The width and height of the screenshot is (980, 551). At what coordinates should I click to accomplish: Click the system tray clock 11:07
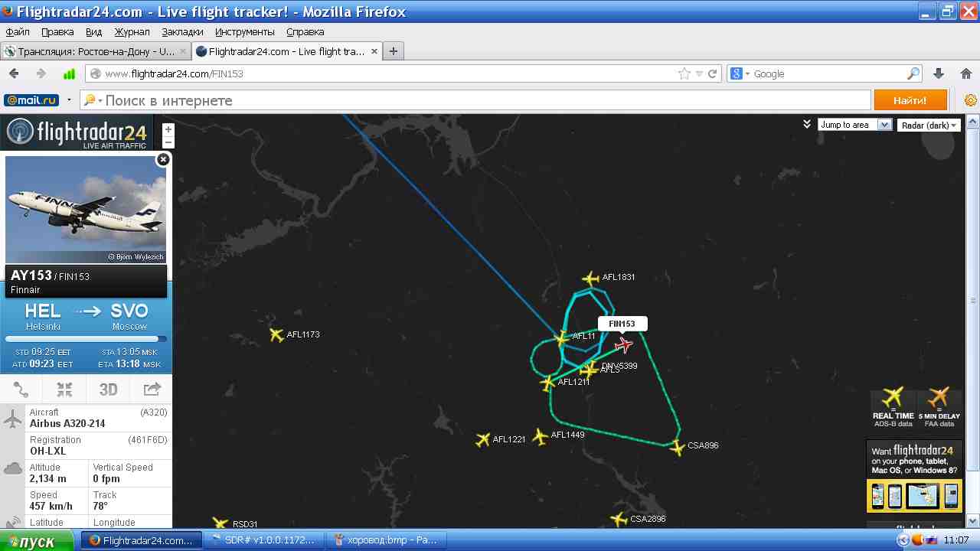click(x=956, y=540)
